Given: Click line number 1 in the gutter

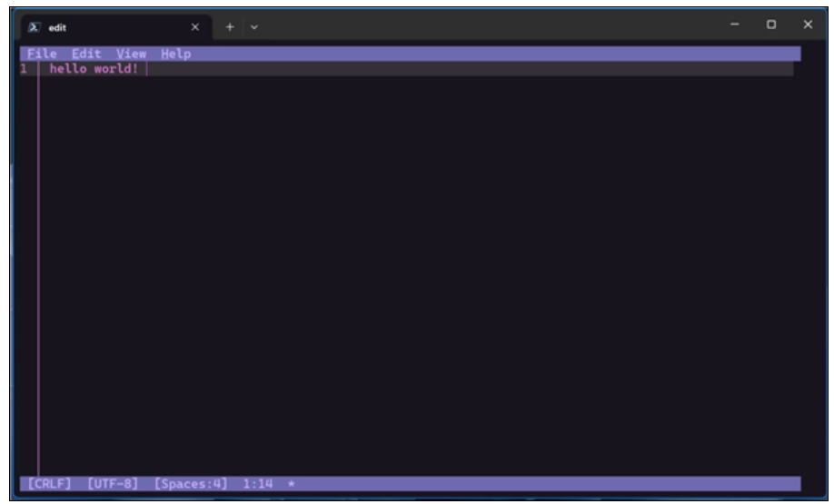Looking at the screenshot, I should click(24, 69).
